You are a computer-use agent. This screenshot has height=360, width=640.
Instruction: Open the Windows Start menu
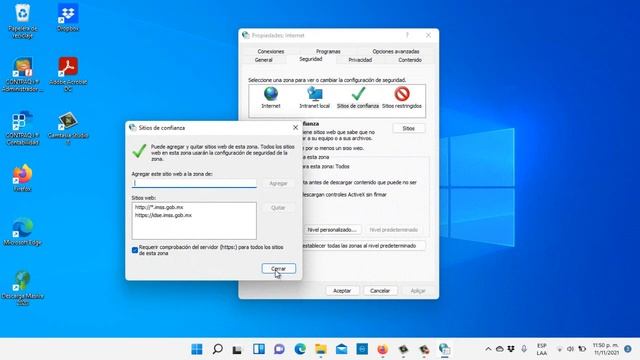coord(197,349)
